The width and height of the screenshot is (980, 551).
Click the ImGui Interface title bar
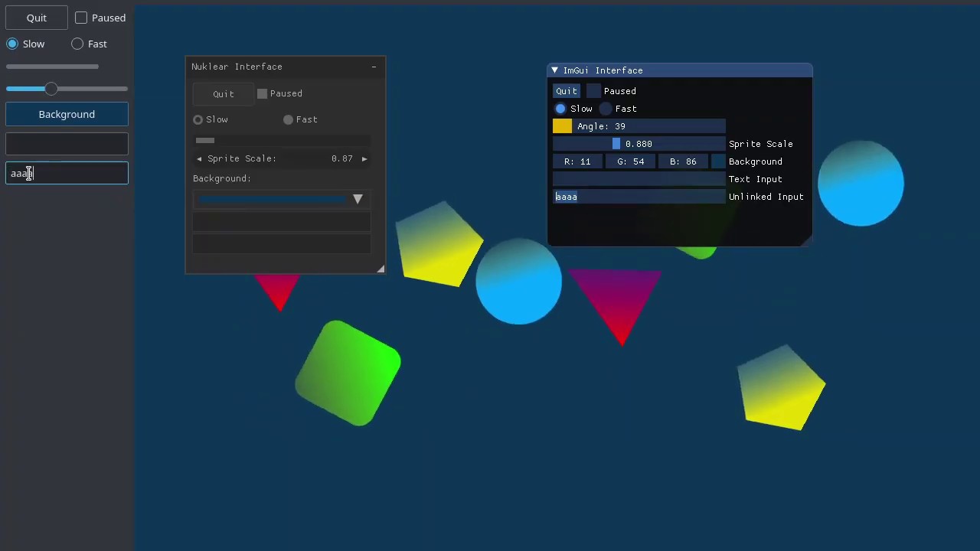tap(680, 70)
